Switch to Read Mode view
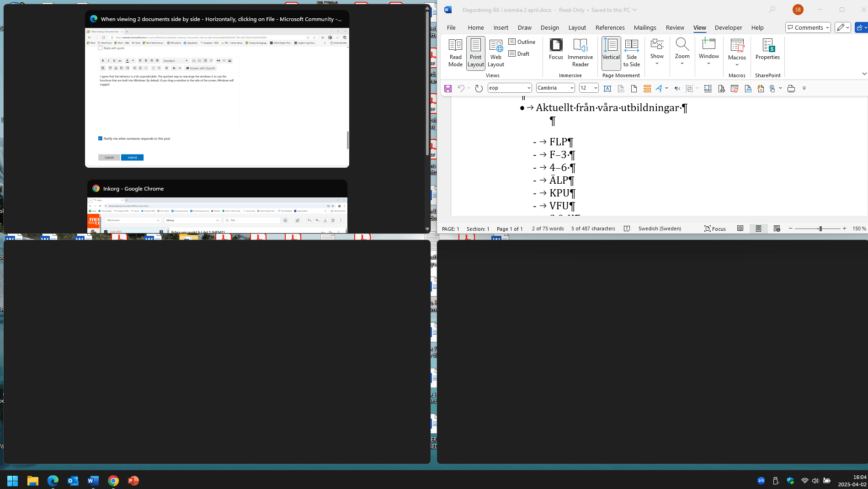The image size is (868, 489). [x=455, y=53]
